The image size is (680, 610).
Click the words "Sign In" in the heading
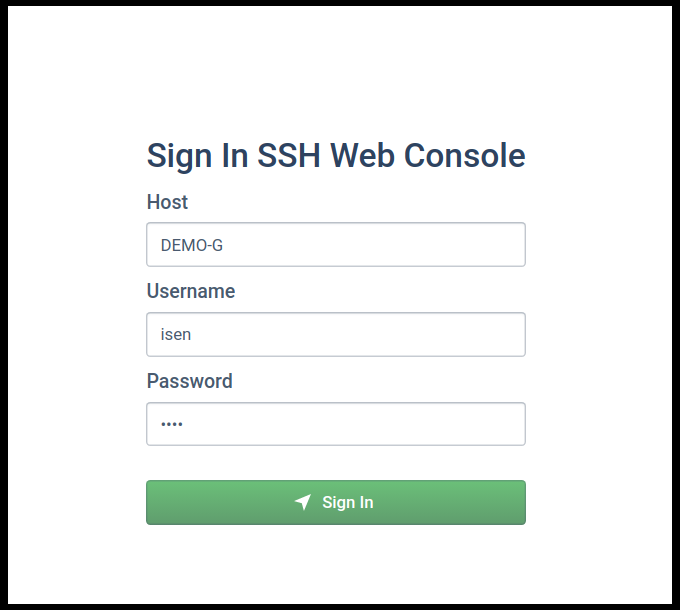coord(197,156)
